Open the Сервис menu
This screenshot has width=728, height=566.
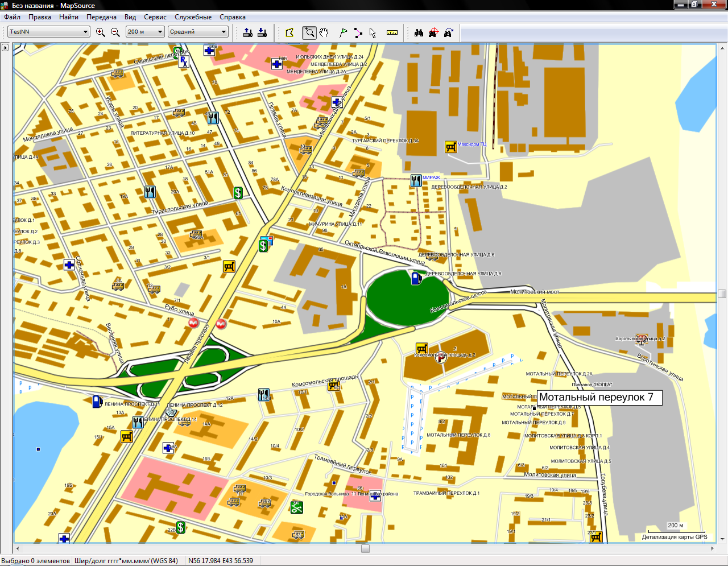(x=155, y=17)
